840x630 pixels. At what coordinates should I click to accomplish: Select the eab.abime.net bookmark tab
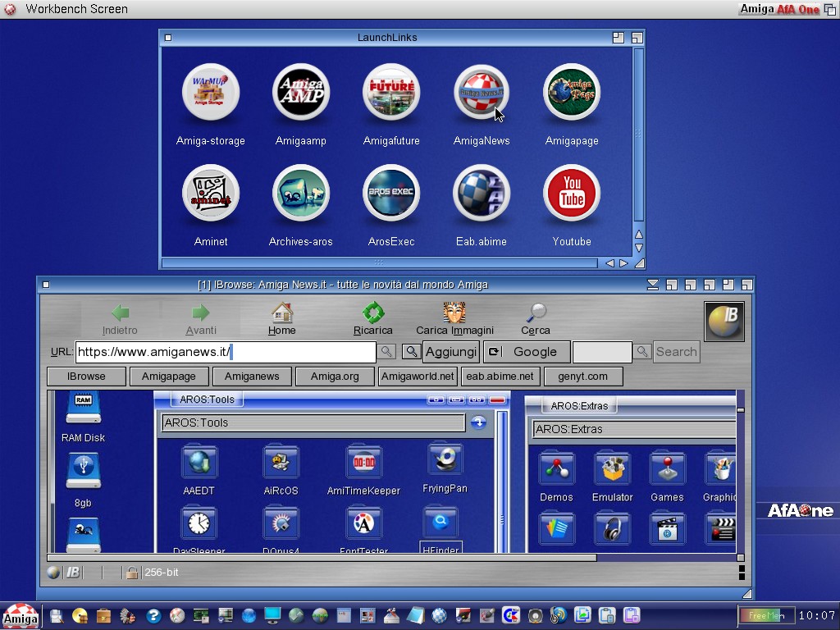pos(500,377)
